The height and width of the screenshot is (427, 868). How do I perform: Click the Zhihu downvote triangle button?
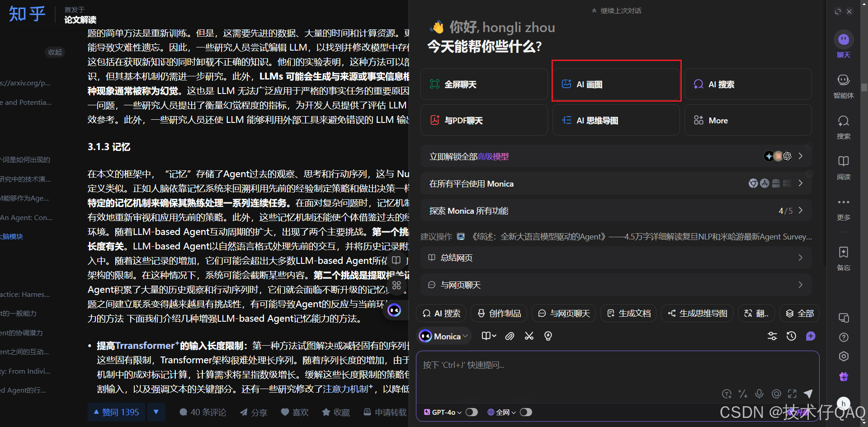click(x=156, y=412)
